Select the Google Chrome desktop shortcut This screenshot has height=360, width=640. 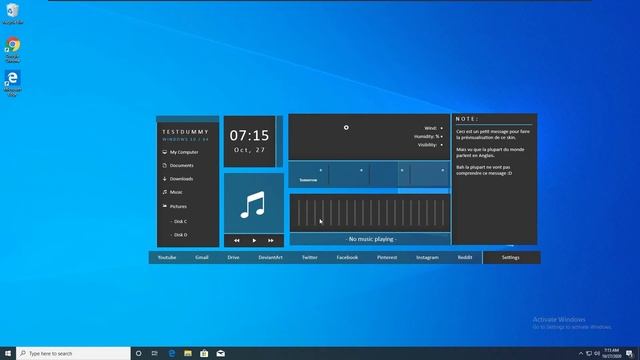click(13, 50)
